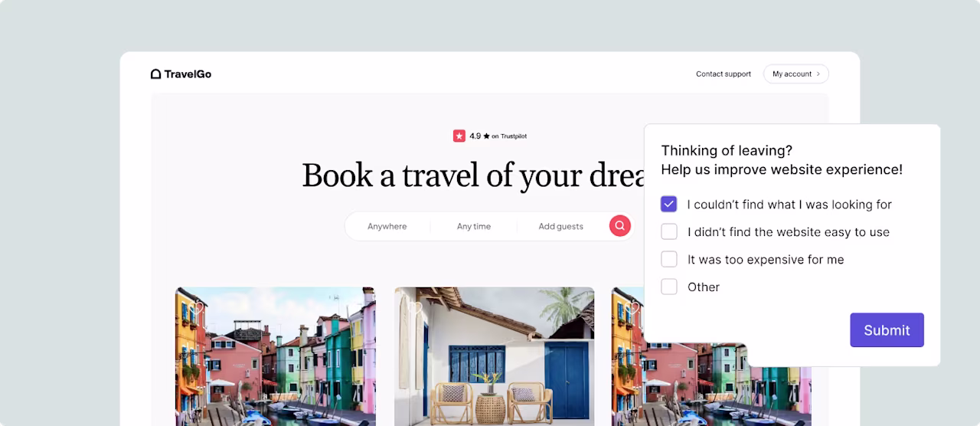The image size is (980, 426).
Task: Open the Any time date field
Action: [x=474, y=226]
